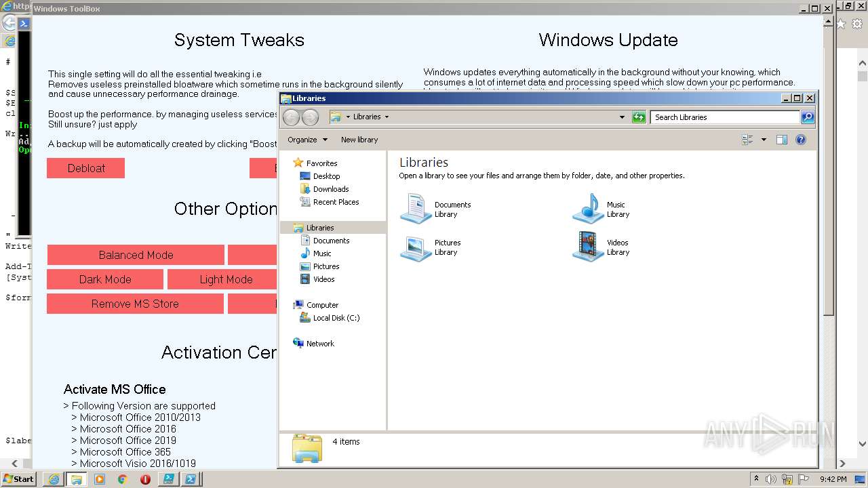This screenshot has height=488, width=868.
Task: Click the network tray icon
Action: 787,479
